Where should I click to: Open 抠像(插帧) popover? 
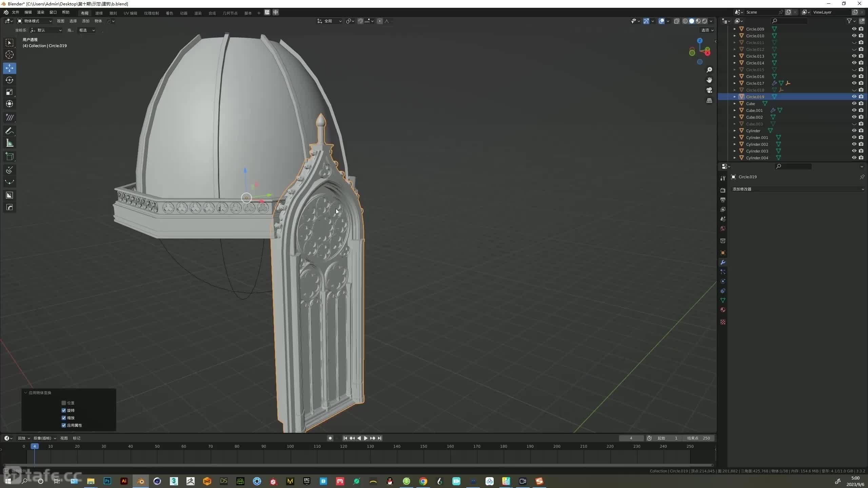tap(44, 438)
